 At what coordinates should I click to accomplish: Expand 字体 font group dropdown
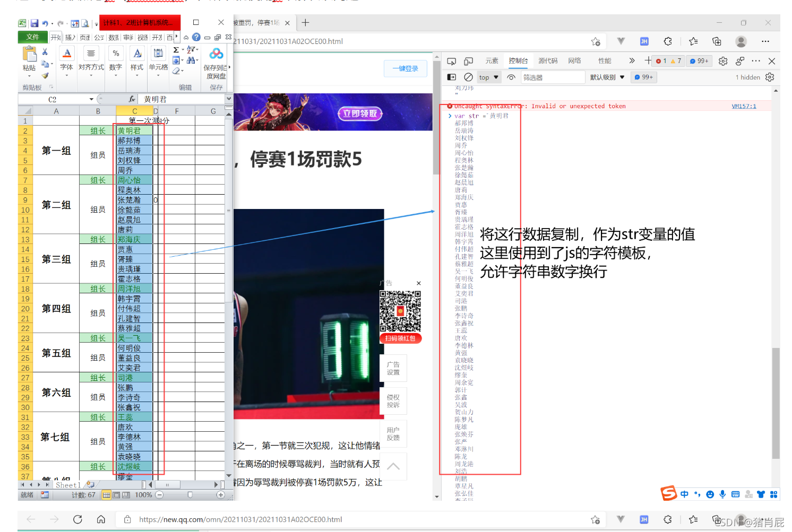tap(67, 75)
